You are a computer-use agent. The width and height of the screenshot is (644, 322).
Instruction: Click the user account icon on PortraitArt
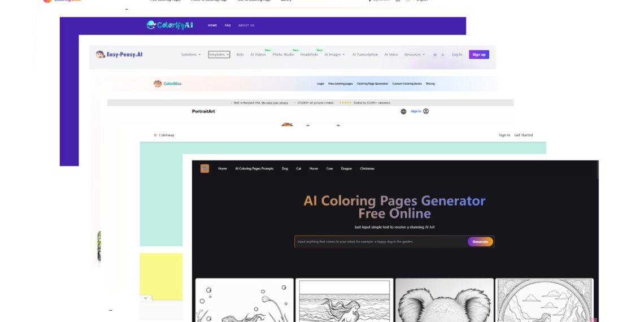(x=426, y=111)
